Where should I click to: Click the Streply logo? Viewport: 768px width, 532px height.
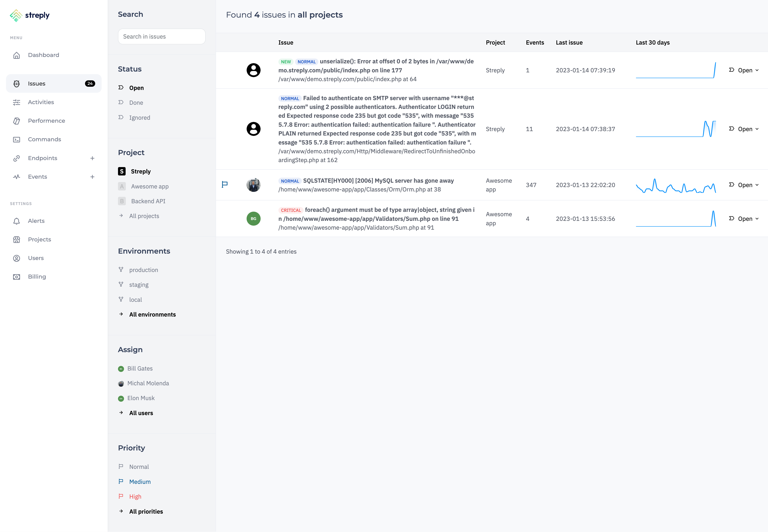click(30, 15)
